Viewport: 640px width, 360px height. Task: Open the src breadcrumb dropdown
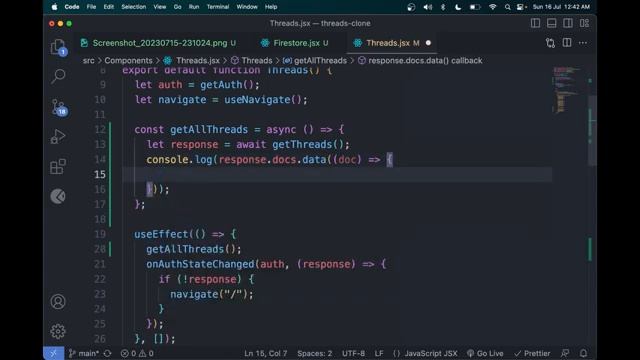click(89, 60)
